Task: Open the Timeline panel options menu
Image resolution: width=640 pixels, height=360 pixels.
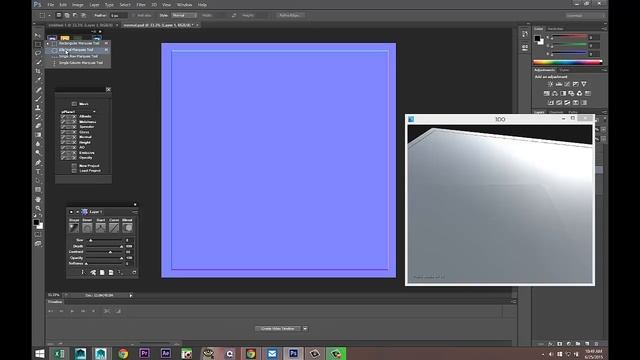Action: [x=513, y=302]
